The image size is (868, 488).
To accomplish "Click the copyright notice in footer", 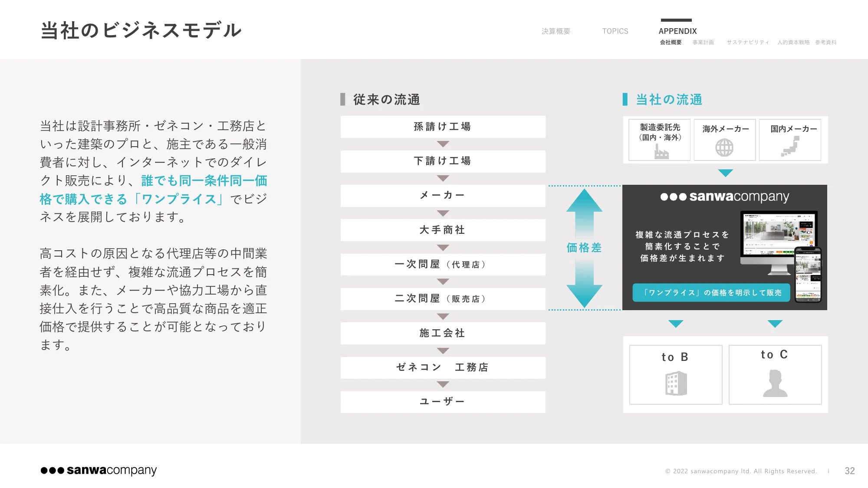I will 741,471.
